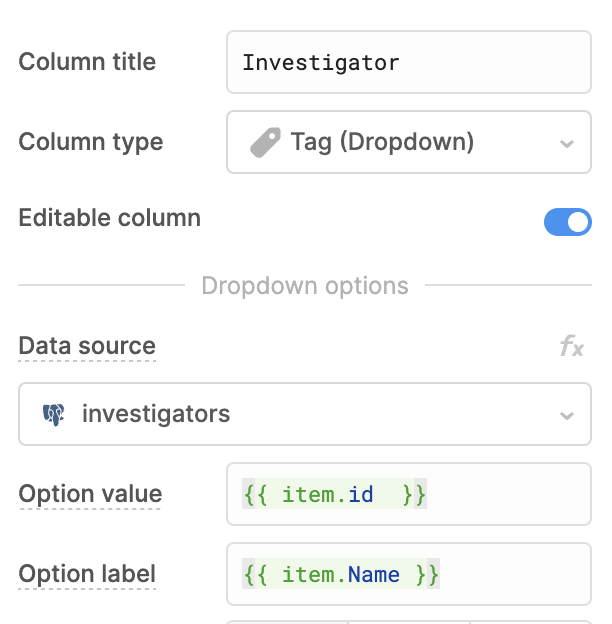
Task: Click the "item.Name" text in Option label
Action: click(341, 575)
